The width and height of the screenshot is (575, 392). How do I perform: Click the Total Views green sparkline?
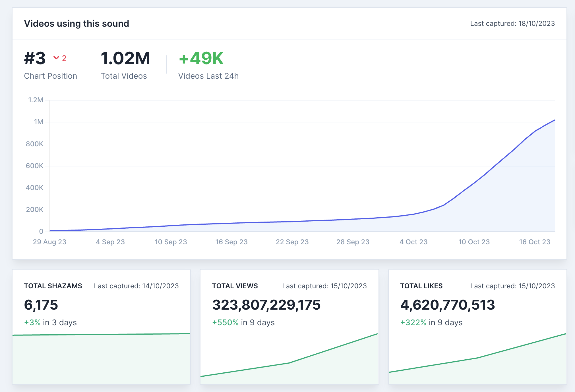point(289,363)
